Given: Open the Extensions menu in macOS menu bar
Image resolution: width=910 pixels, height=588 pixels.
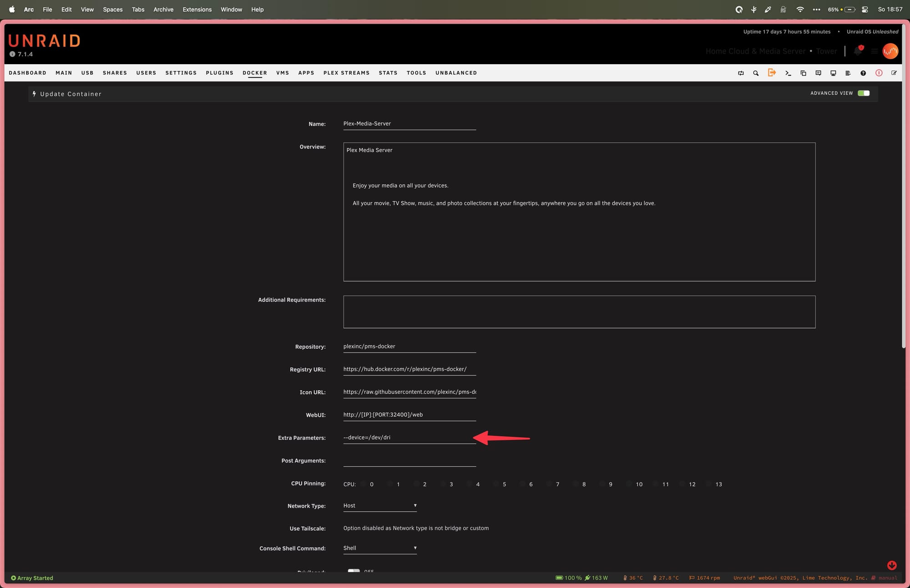Looking at the screenshot, I should 197,10.
